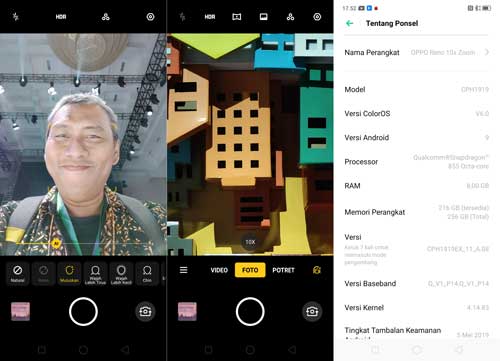
Task: Switch camera using the selfie screen flip icon
Action: (145, 311)
